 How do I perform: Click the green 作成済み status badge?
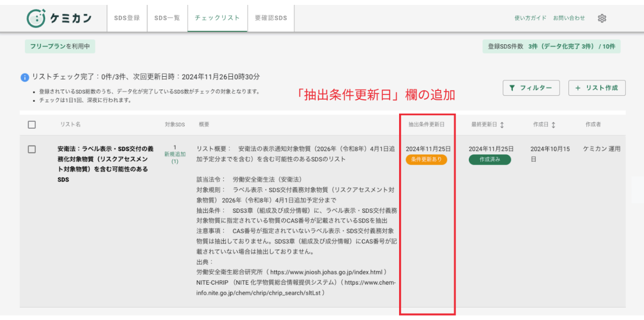(x=489, y=160)
